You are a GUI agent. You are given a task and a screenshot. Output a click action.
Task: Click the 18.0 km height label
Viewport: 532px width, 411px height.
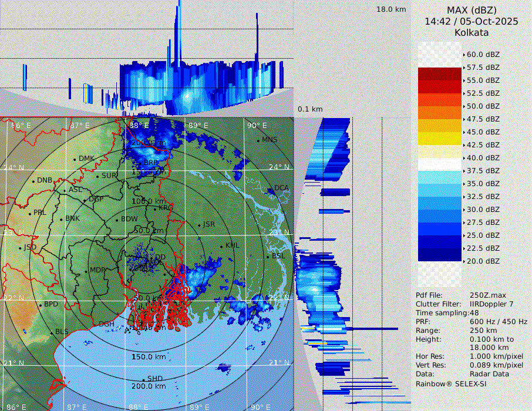(391, 9)
